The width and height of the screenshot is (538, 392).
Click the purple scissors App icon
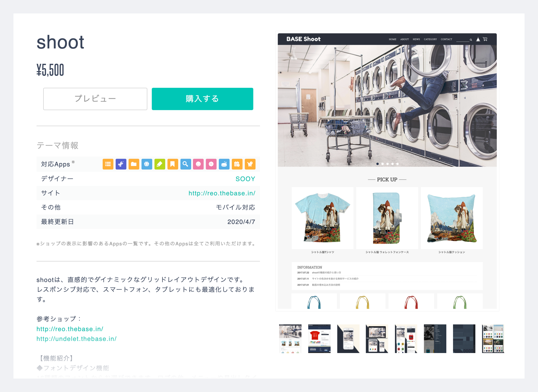(x=121, y=164)
